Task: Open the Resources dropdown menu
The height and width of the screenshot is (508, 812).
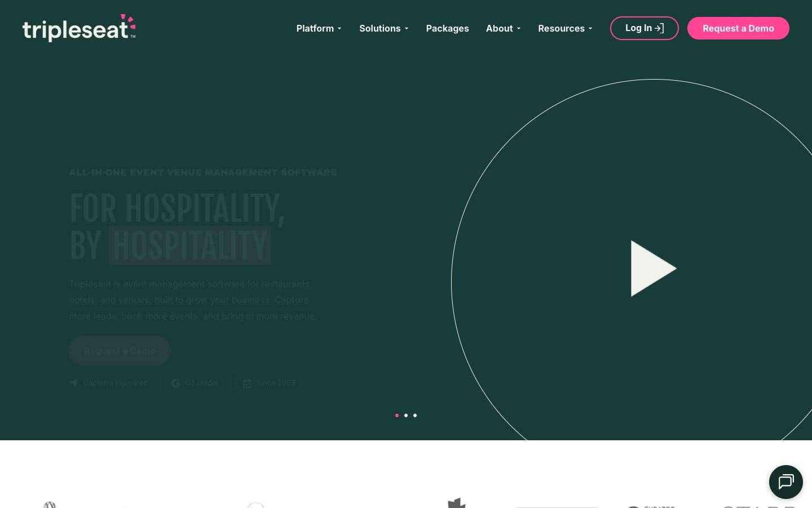Action: (x=566, y=28)
